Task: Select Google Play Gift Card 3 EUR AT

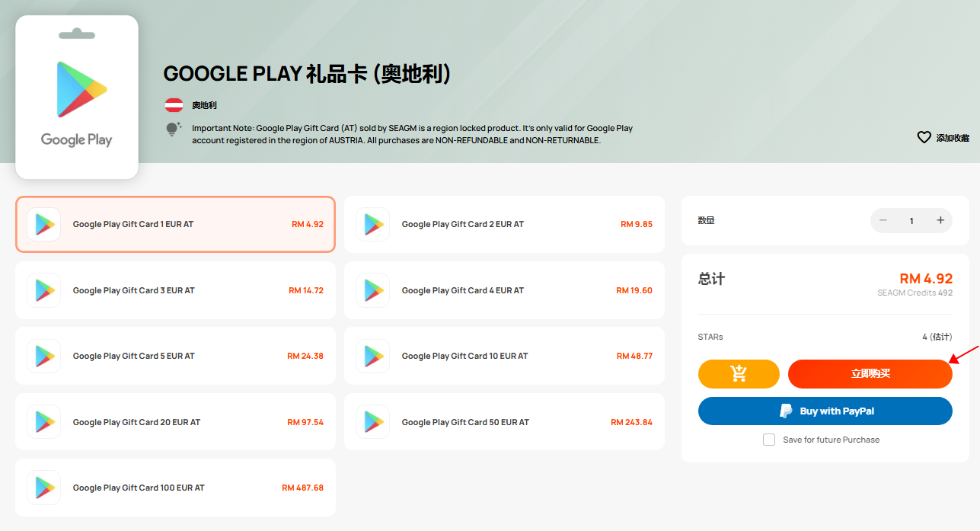Action: click(175, 290)
